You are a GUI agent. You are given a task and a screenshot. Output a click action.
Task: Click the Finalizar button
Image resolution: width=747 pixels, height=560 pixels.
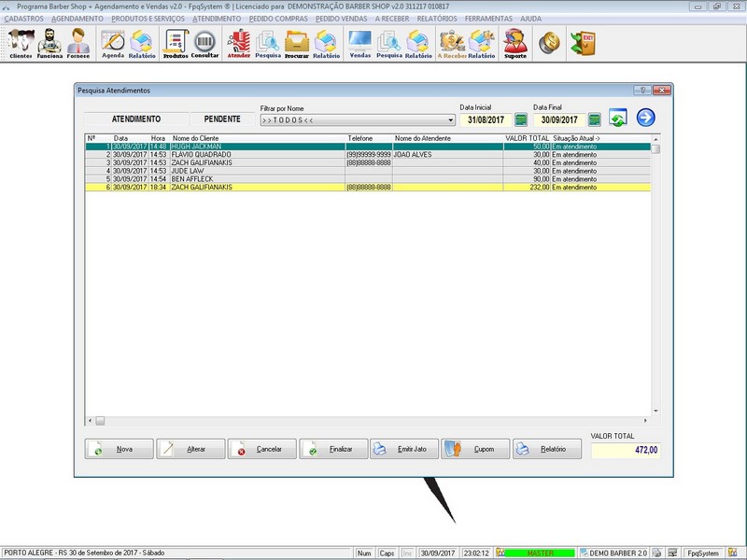tap(333, 449)
